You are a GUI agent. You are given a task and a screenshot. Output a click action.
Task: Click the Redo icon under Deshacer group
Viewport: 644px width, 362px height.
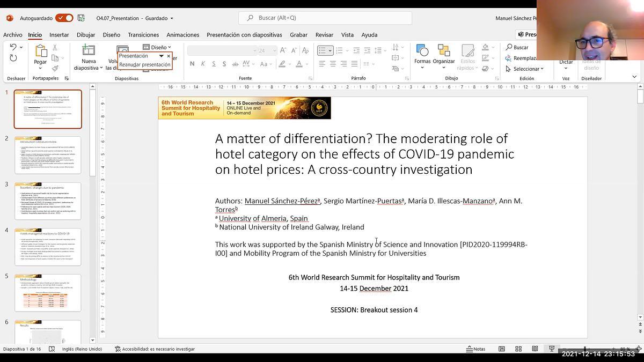(13, 58)
